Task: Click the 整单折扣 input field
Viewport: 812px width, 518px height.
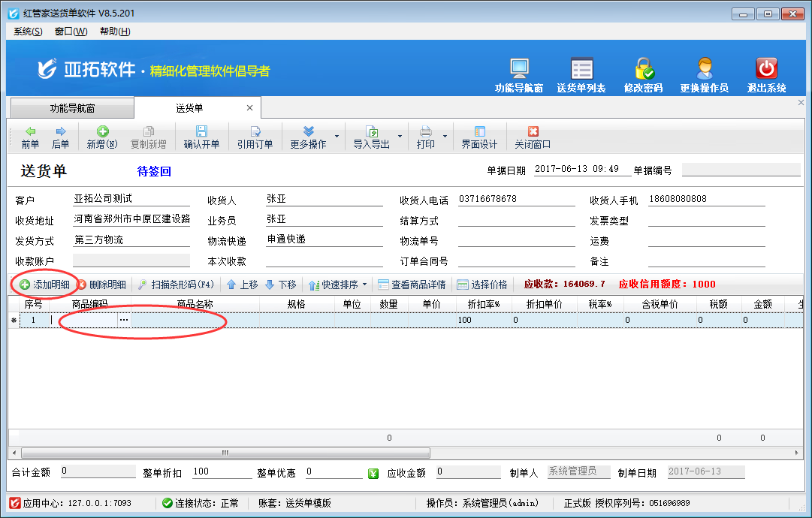Action: click(x=222, y=472)
